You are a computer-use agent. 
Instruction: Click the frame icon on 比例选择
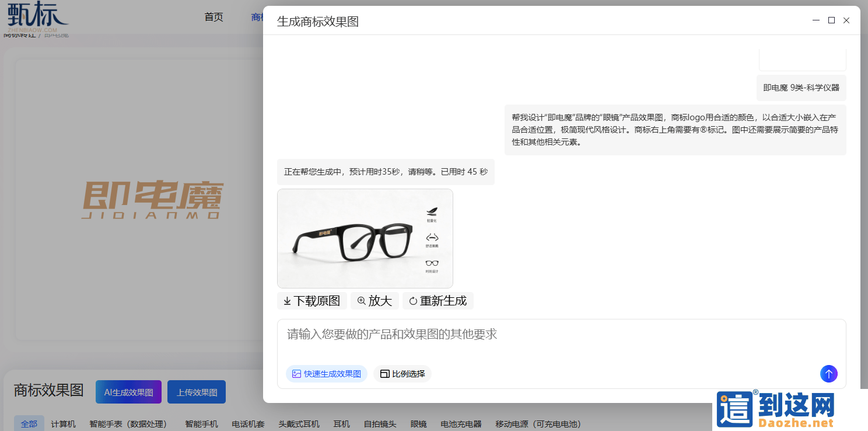(384, 374)
